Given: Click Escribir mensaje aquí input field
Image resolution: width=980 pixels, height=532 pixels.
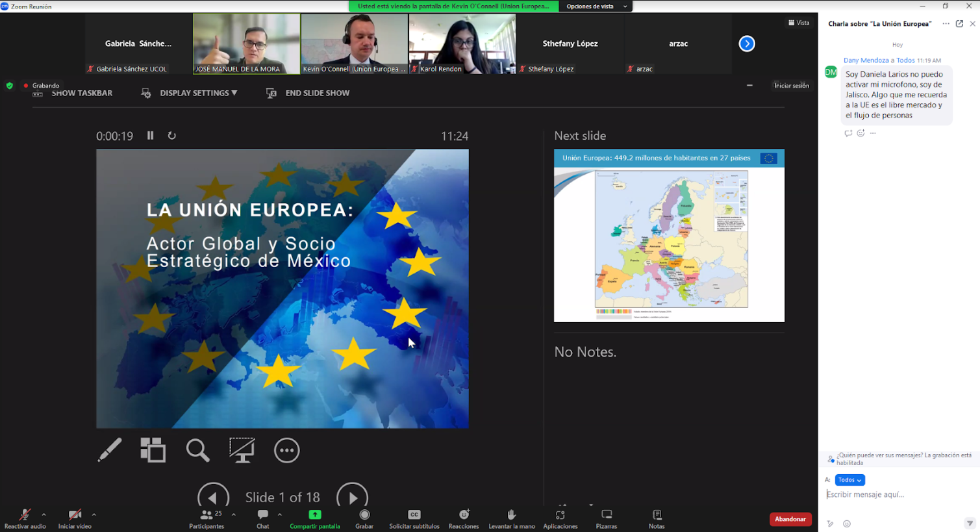Looking at the screenshot, I should coord(899,494).
